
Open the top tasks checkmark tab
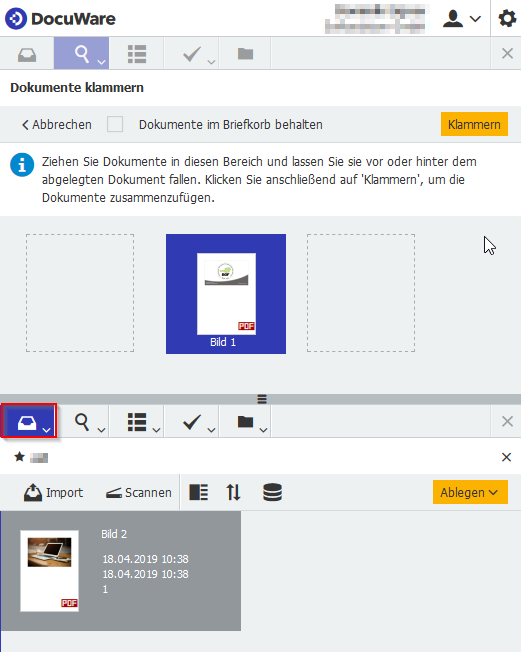point(191,54)
